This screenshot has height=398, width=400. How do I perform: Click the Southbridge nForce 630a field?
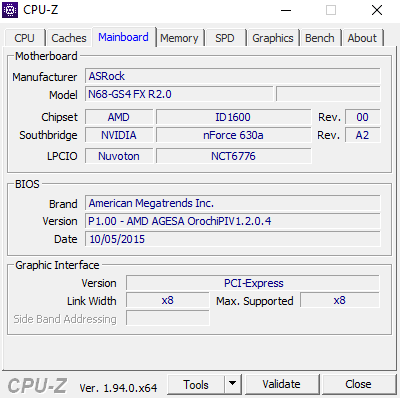233,135
